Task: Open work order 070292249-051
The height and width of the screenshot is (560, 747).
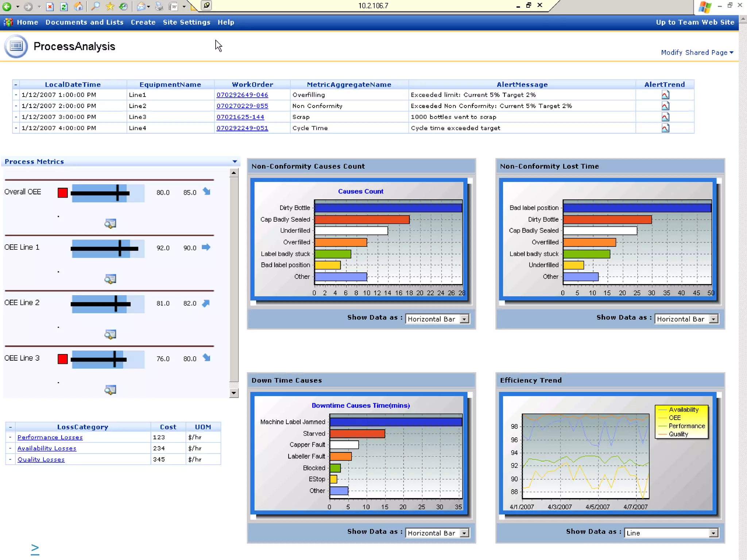Action: click(x=242, y=128)
